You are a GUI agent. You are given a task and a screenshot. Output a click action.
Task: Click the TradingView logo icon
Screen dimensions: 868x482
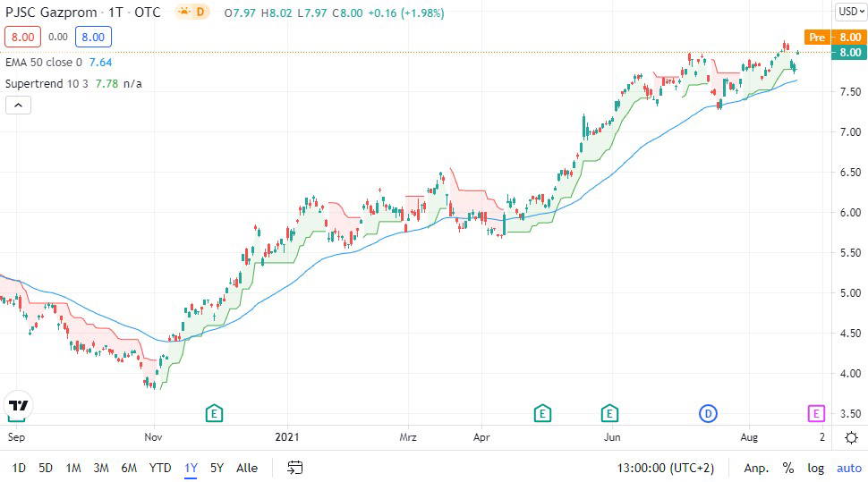click(18, 406)
